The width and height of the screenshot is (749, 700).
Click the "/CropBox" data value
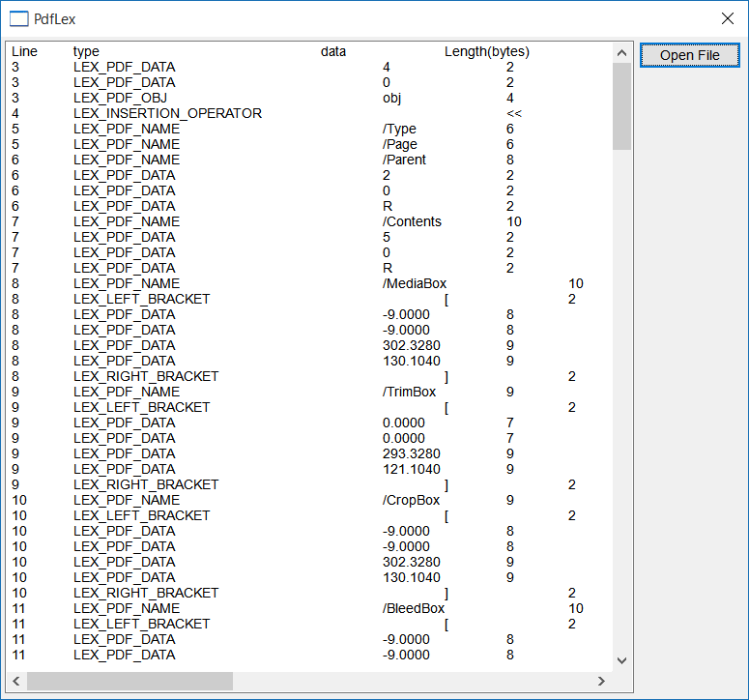coord(411,500)
